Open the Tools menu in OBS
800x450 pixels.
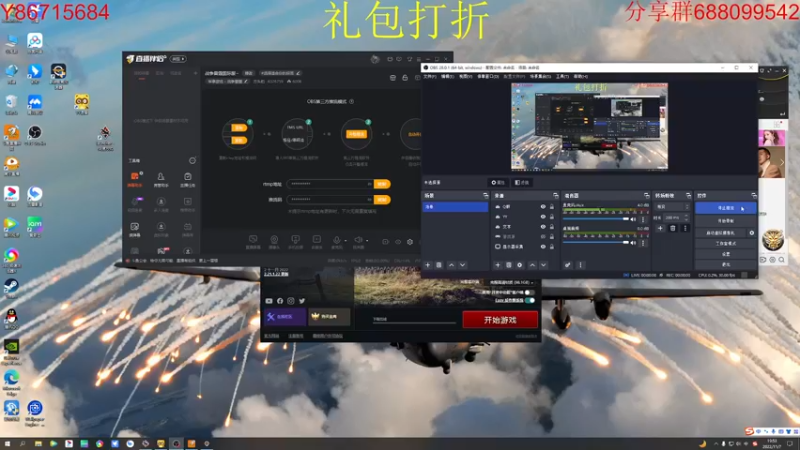(562, 77)
